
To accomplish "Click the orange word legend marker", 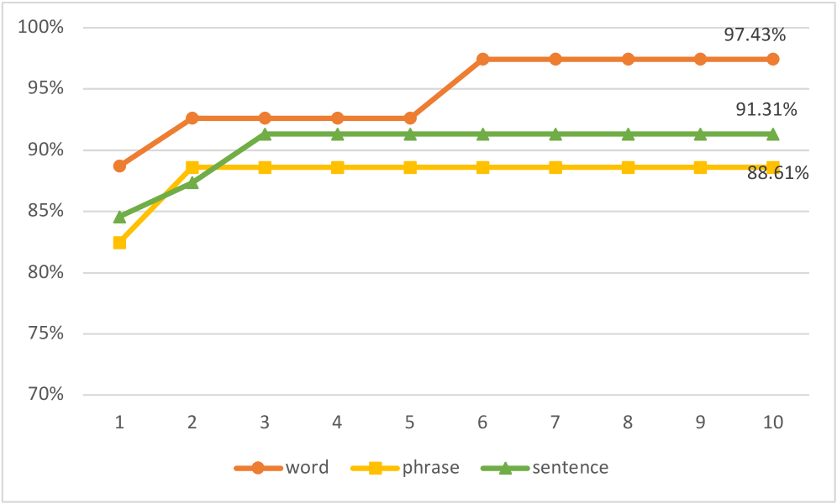I will pyautogui.click(x=258, y=468).
